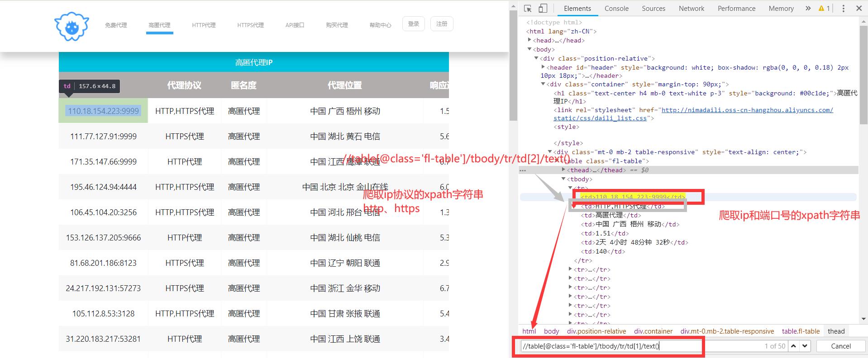Click the 代理位置 column header

click(x=345, y=85)
